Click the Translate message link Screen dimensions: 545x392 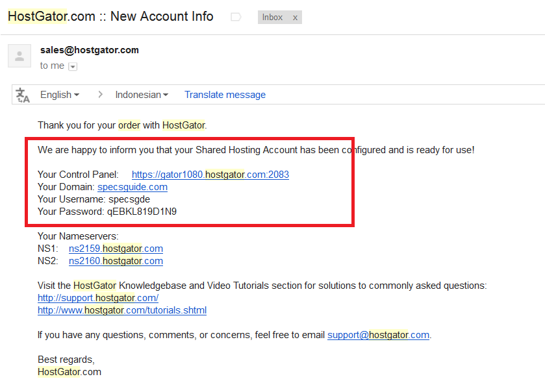(225, 95)
